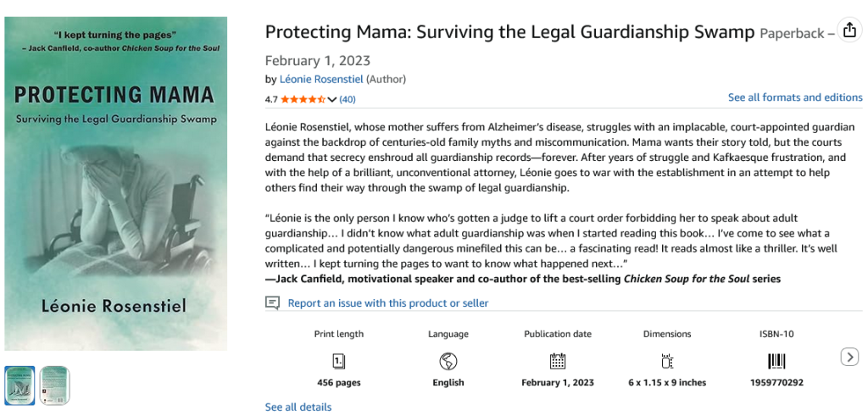Click the report issue speech bubble icon

pos(272,302)
